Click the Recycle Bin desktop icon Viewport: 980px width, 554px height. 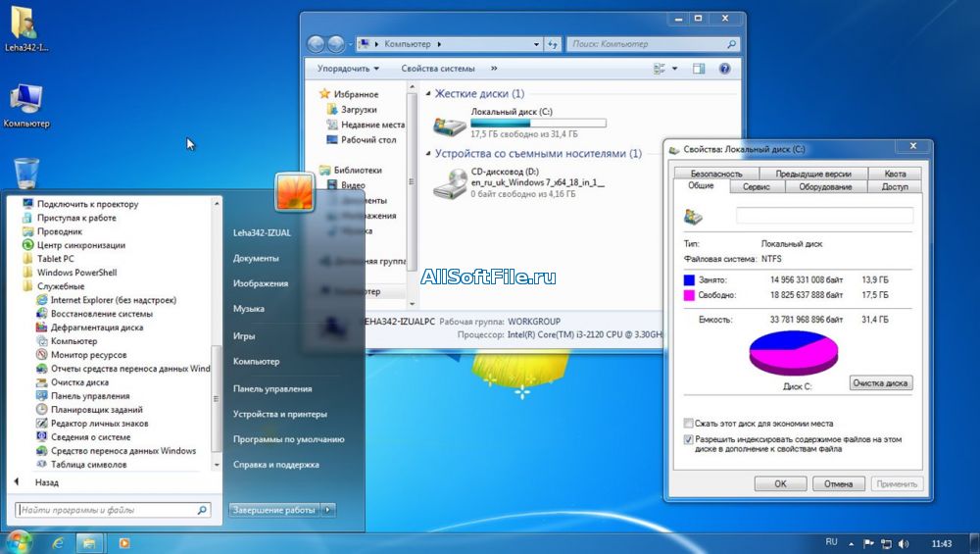coord(26,174)
